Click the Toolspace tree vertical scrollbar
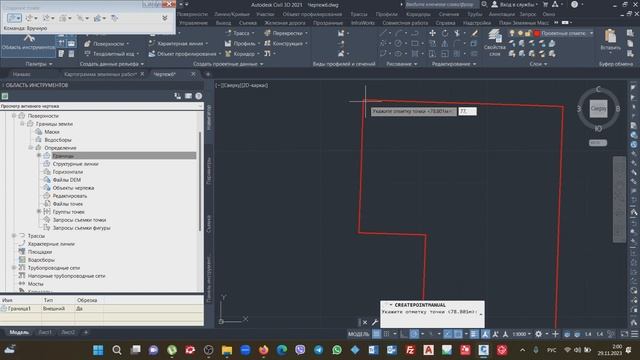This screenshot has width=640, height=360. click(x=200, y=182)
